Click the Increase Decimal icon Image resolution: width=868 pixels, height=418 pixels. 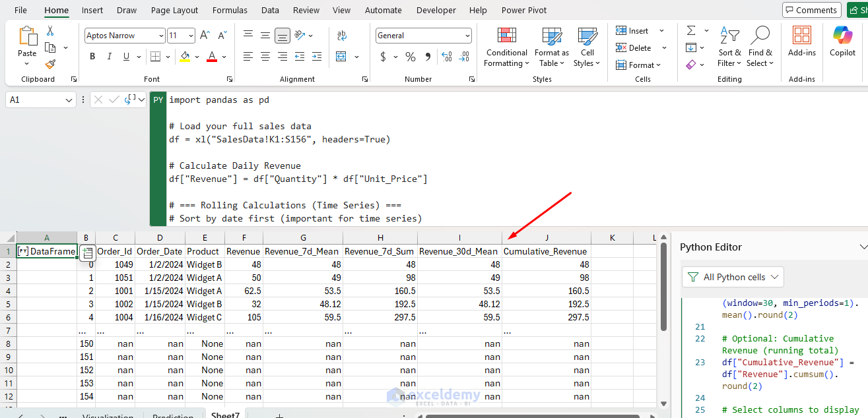pos(447,57)
